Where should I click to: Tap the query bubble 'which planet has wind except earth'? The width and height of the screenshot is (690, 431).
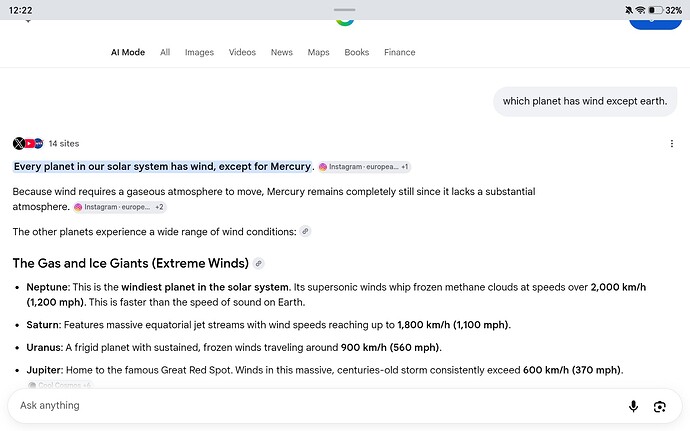(585, 101)
